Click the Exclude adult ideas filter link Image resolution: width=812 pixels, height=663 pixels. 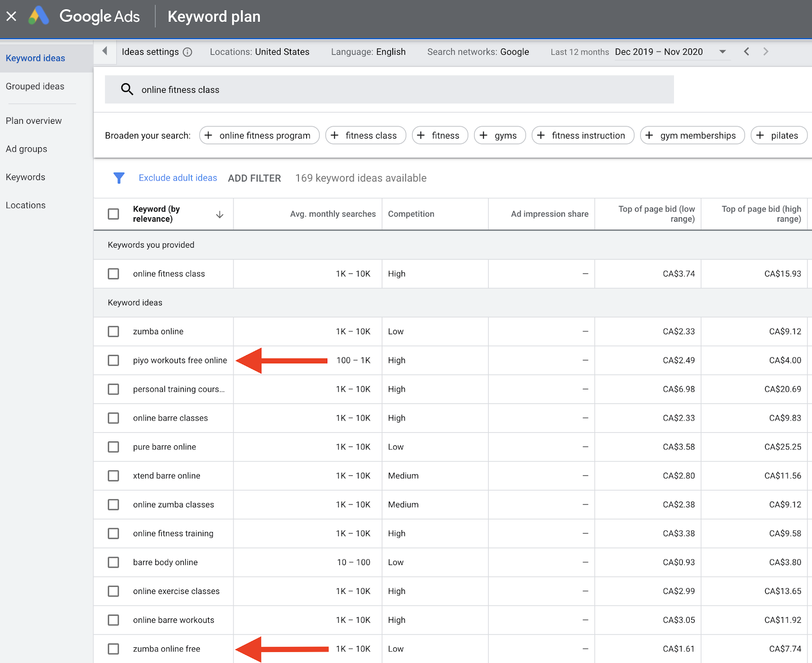[178, 178]
